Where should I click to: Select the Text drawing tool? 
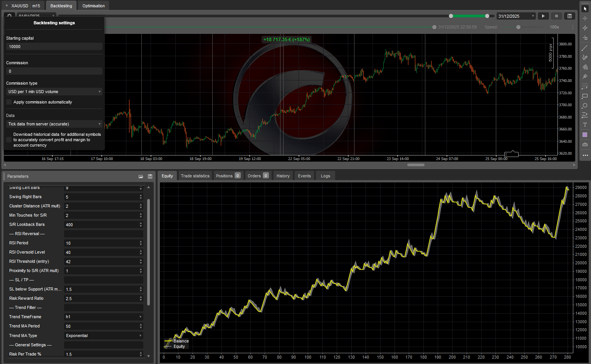(585, 125)
